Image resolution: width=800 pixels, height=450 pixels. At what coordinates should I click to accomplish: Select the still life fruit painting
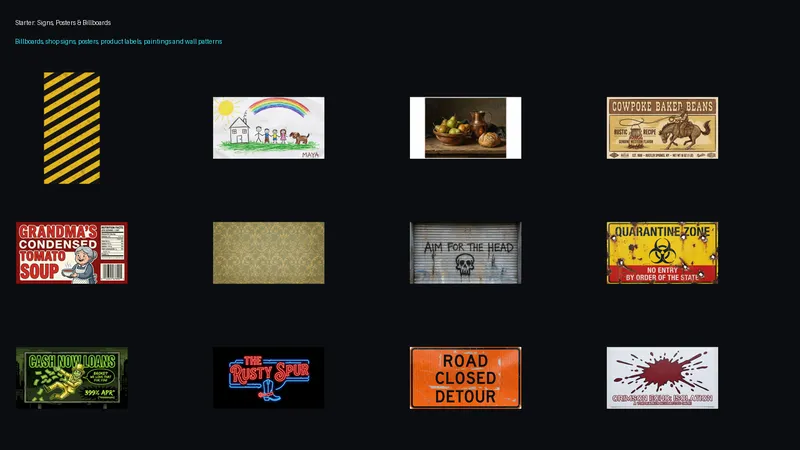(465, 128)
